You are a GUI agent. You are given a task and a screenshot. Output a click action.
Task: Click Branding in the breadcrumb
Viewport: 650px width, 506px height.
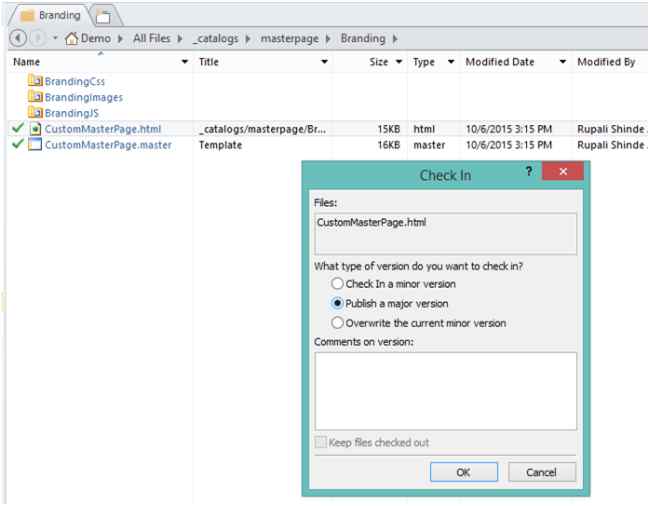point(363,39)
